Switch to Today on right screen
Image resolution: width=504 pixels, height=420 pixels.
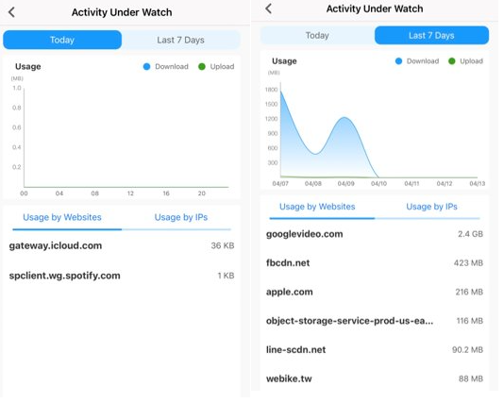(317, 35)
